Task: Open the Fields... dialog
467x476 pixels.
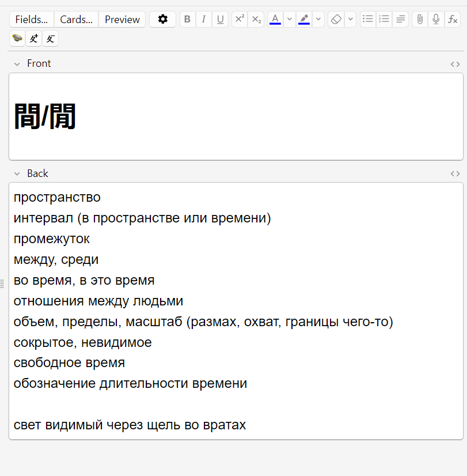Action: 32,20
